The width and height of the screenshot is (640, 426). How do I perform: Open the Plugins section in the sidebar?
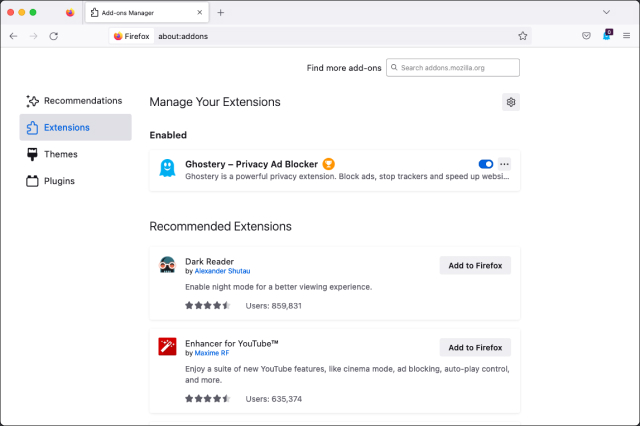[59, 181]
